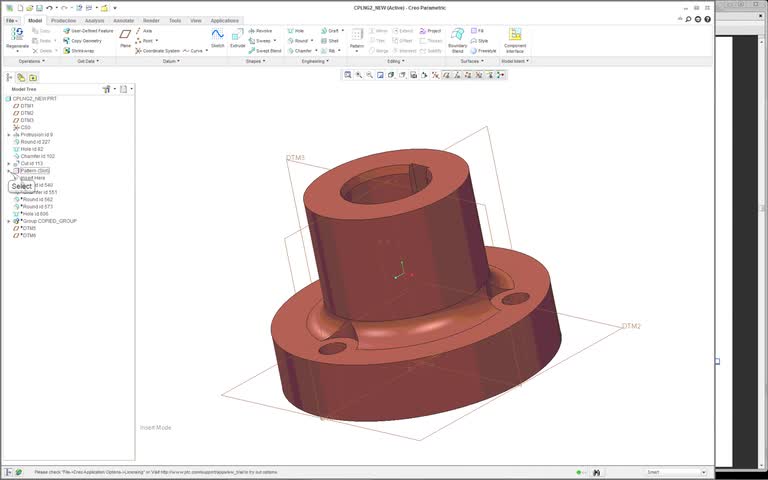Image resolution: width=768 pixels, height=480 pixels.
Task: Toggle datum point display
Action: [468, 75]
